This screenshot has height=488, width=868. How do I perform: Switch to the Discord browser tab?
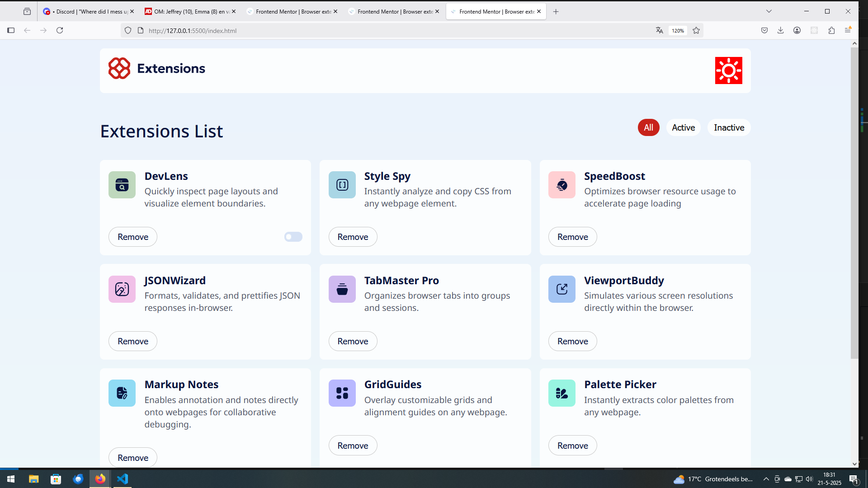86,11
